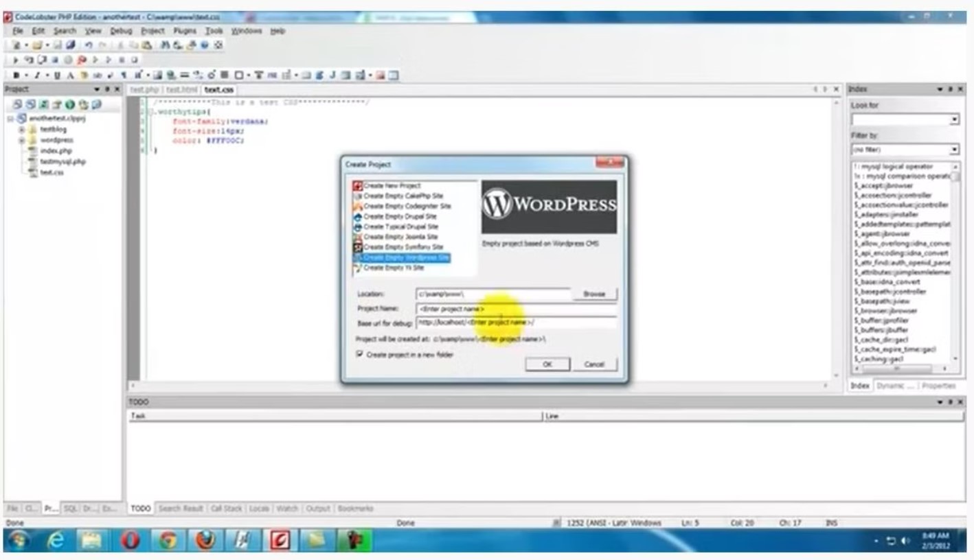
Task: Click the Project Name input field
Action: click(x=516, y=309)
